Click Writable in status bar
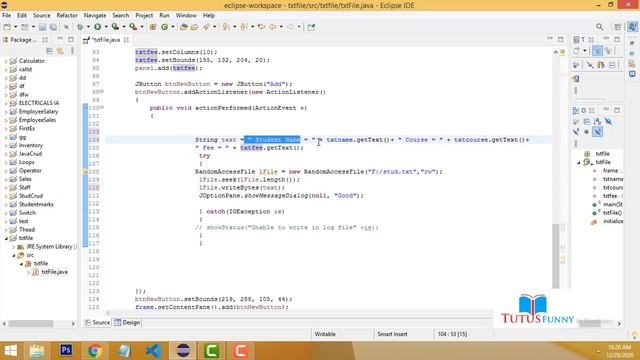This screenshot has height=360, width=640. [x=325, y=334]
